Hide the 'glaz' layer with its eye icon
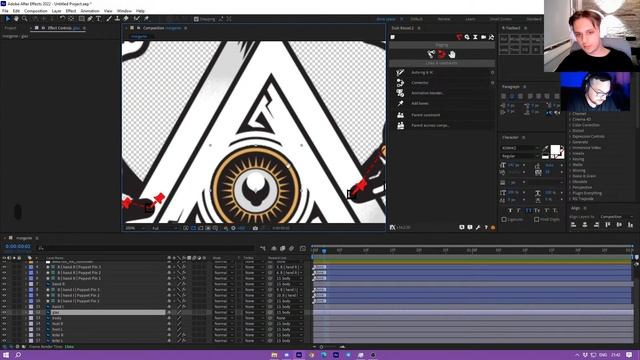This screenshot has width=640, height=360. pyautogui.click(x=4, y=313)
